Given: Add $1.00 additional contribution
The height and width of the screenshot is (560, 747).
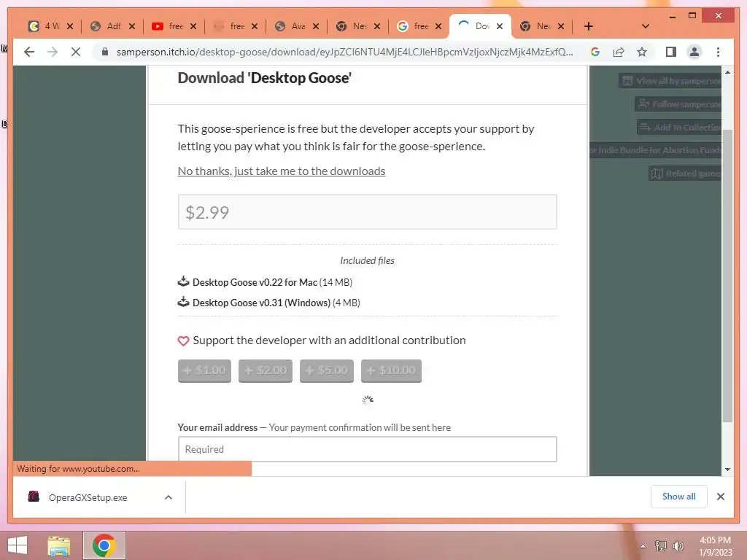Looking at the screenshot, I should pyautogui.click(x=204, y=370).
